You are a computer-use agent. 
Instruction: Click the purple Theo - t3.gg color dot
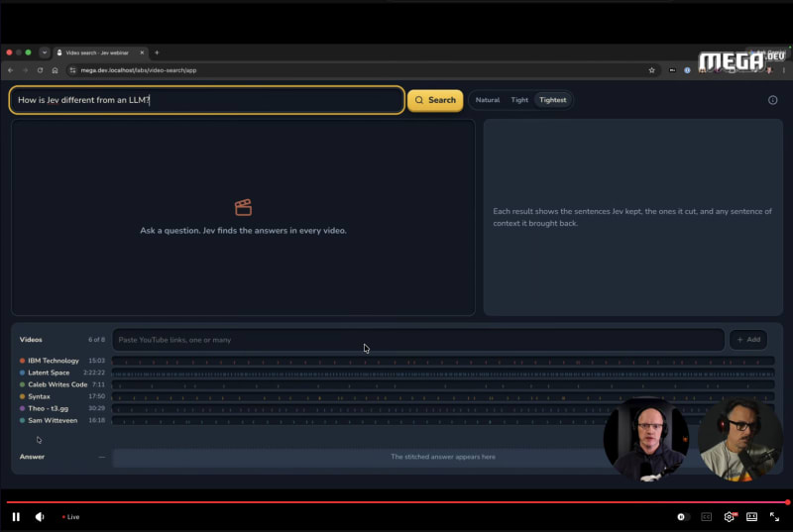pos(22,408)
